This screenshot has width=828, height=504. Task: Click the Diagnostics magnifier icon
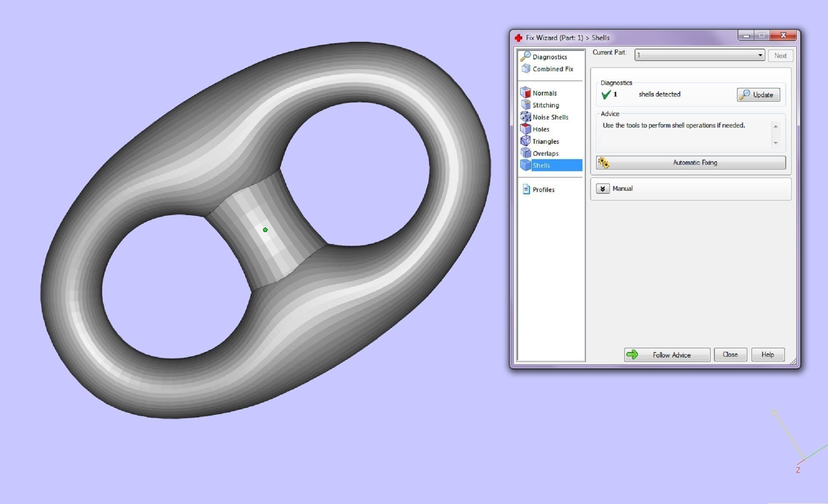[526, 56]
